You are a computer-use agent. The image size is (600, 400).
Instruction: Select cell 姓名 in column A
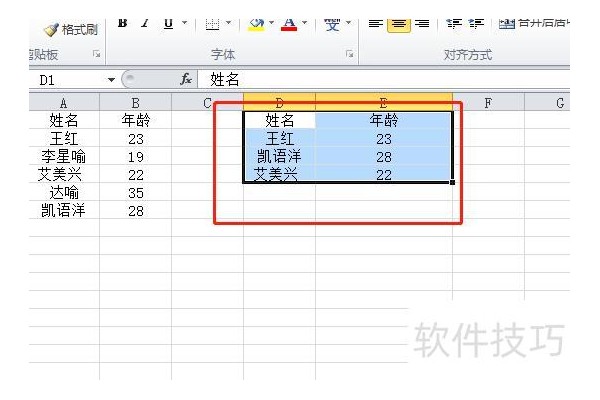pos(64,120)
